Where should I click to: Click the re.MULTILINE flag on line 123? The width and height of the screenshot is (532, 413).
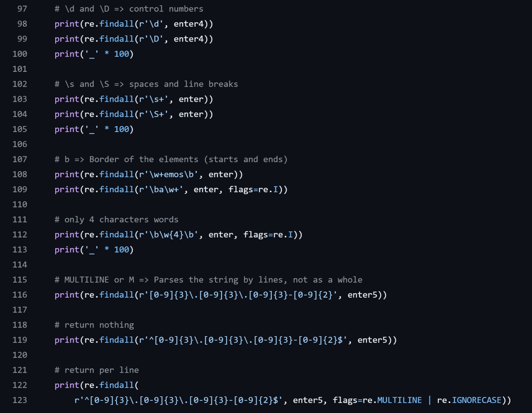pos(399,400)
